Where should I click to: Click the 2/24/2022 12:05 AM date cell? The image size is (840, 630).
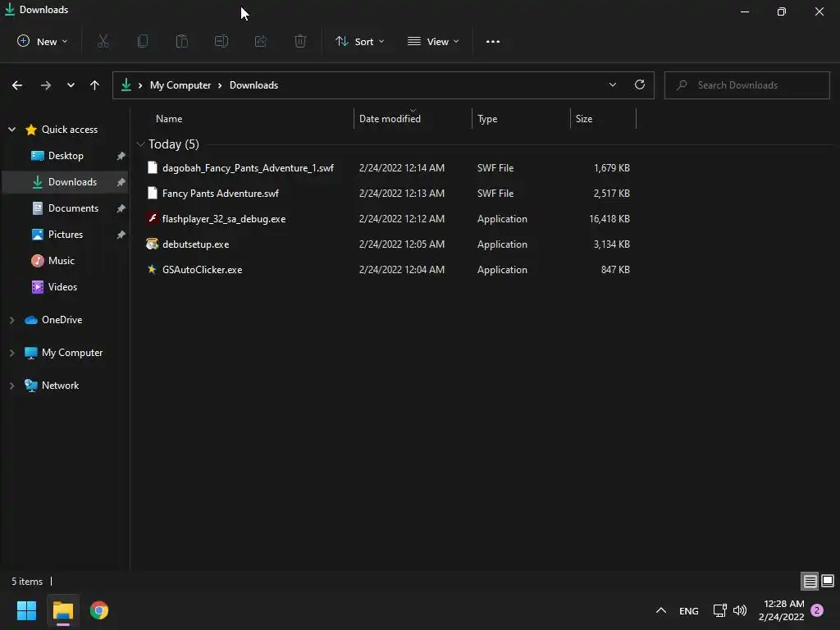point(402,244)
